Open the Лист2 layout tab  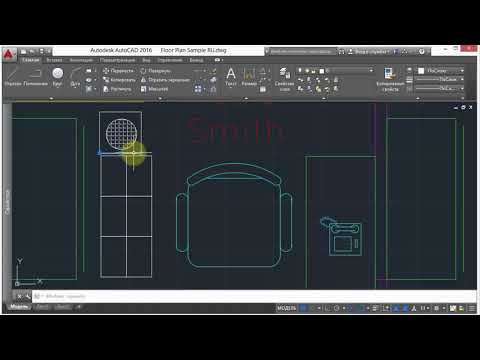(x=63, y=307)
